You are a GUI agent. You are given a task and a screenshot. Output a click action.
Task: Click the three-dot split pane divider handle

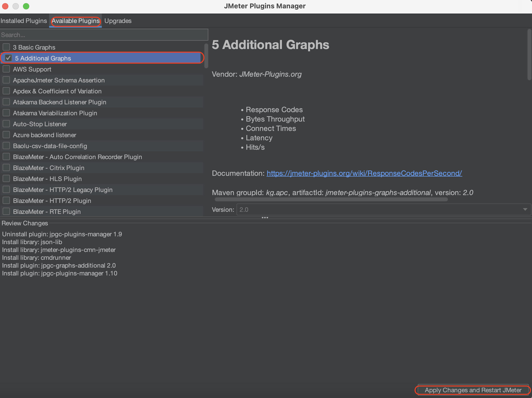click(265, 218)
